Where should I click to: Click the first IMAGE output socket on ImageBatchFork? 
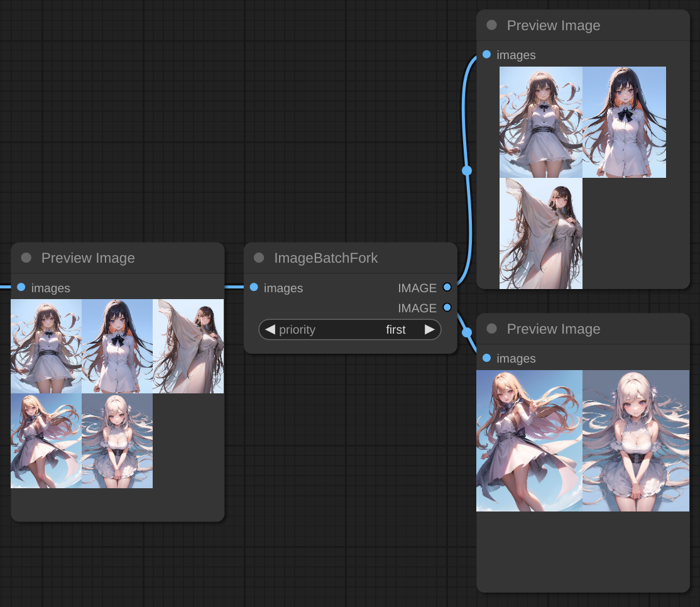tap(447, 287)
